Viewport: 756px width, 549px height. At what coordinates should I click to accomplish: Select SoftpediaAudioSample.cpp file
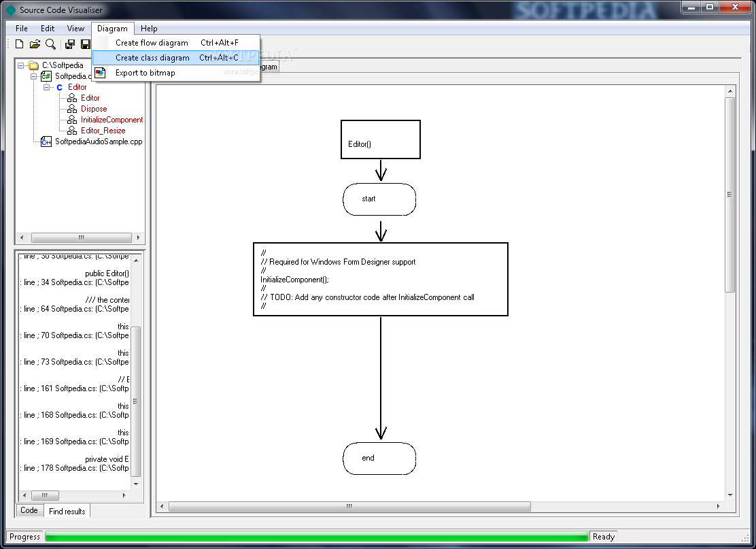(99, 142)
